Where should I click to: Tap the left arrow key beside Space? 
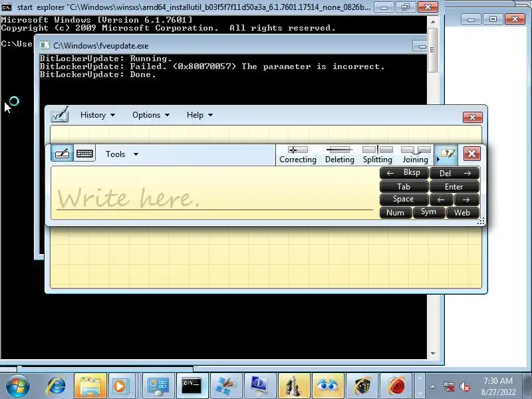tap(441, 200)
